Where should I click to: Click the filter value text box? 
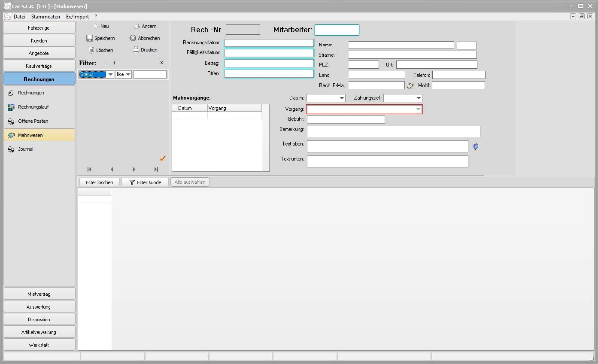(x=150, y=75)
